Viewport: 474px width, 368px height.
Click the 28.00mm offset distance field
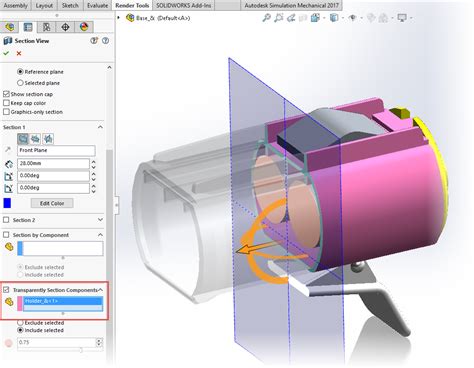coord(53,163)
